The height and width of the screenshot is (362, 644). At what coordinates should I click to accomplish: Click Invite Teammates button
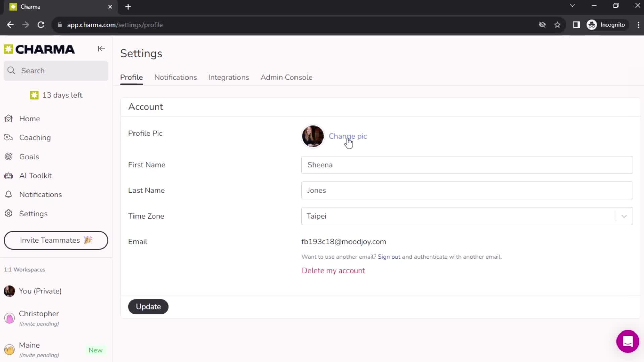click(56, 240)
